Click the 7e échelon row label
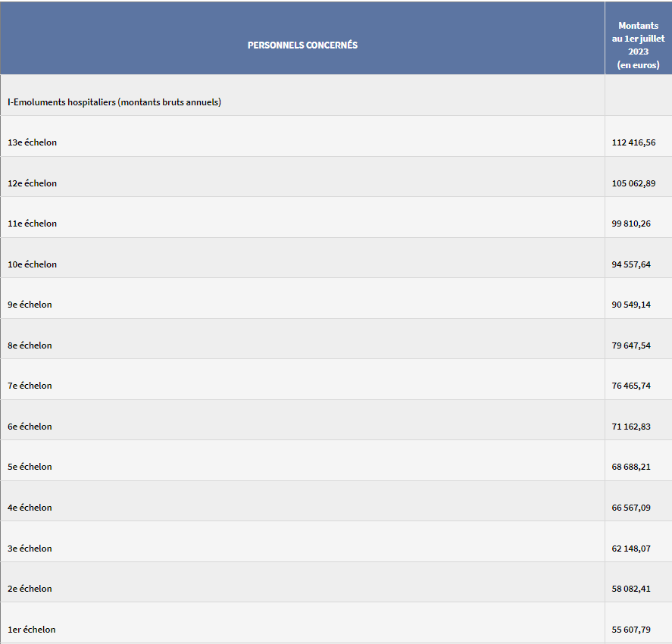Screen dimensions: 672x644 click(x=30, y=386)
